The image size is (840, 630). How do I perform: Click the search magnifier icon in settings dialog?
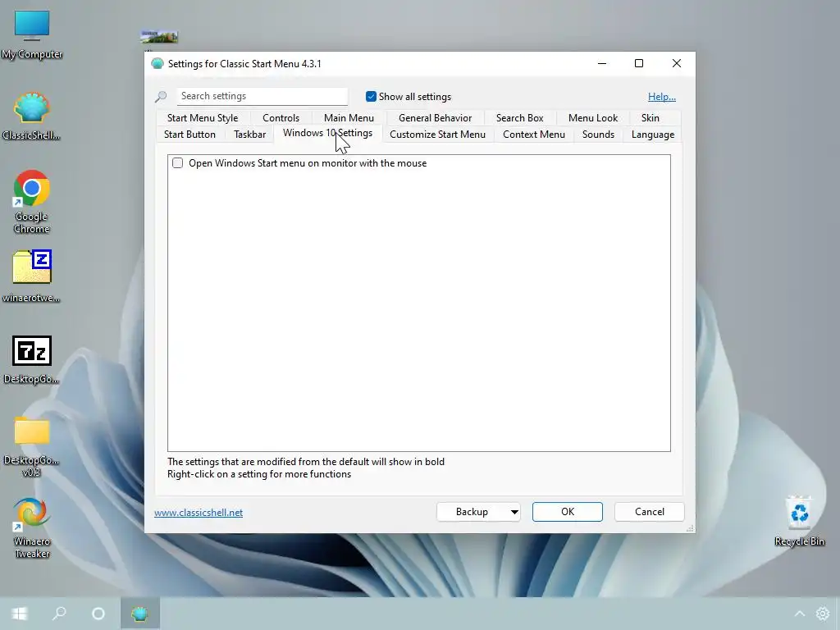click(161, 97)
